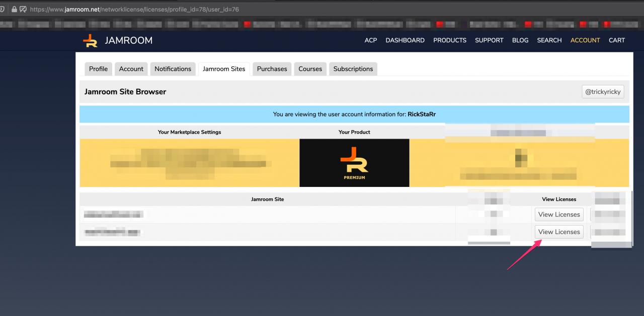Open the SUPPORT section

click(489, 40)
